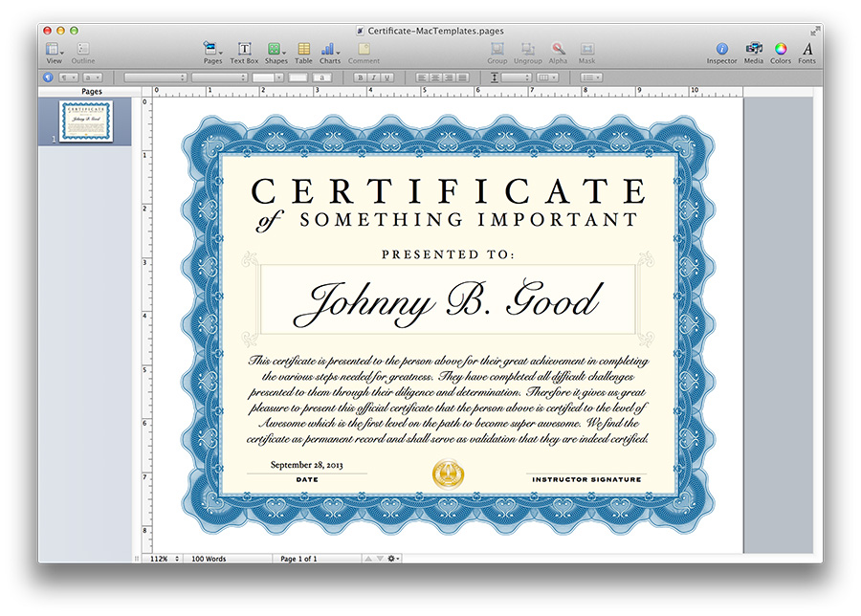Open the Media browser
861x616 pixels.
(x=754, y=50)
